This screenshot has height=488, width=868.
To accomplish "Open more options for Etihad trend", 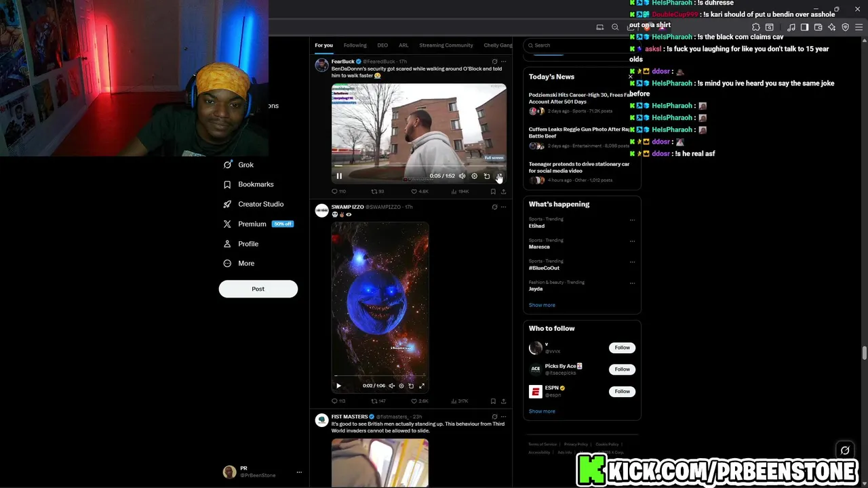I will pyautogui.click(x=632, y=220).
